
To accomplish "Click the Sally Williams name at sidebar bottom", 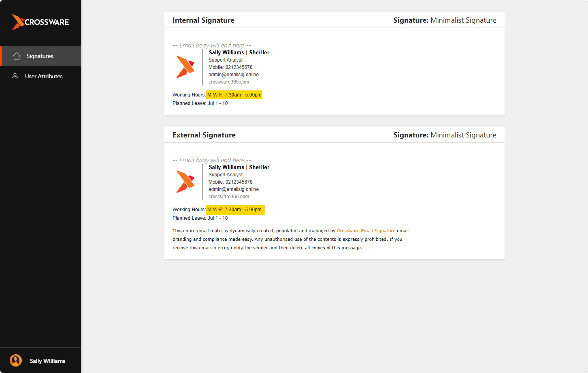I will 47,361.
